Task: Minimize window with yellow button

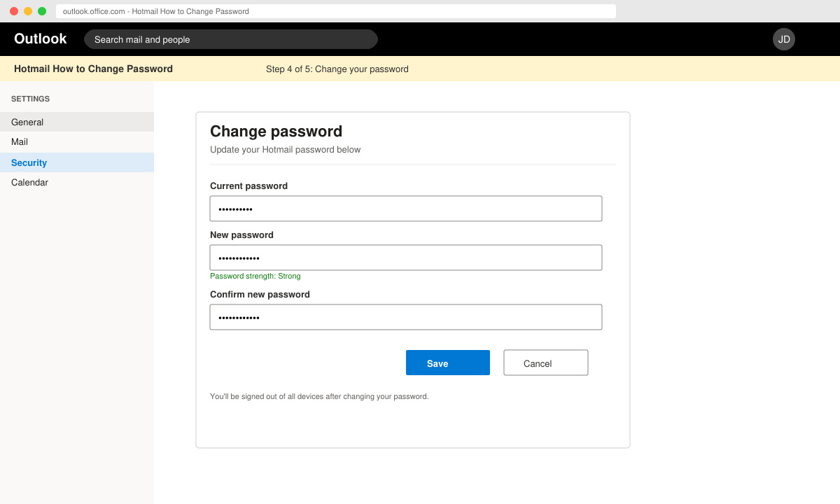Action: tap(28, 11)
